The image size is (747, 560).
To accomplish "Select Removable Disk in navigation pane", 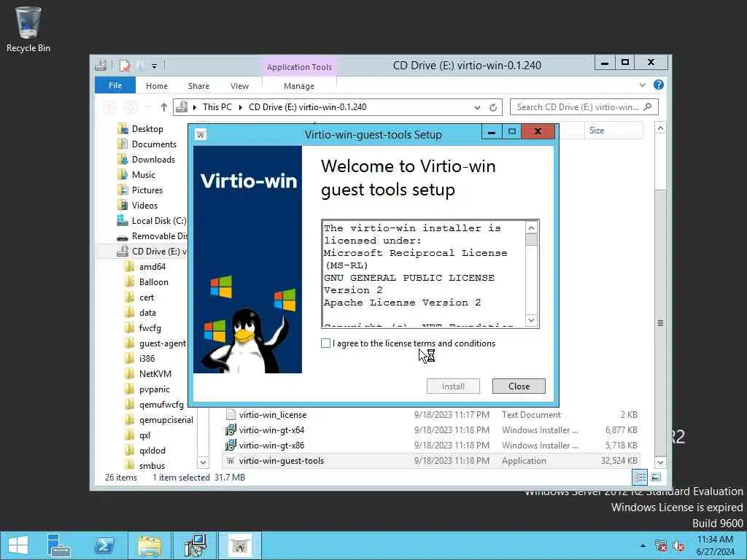I will (159, 236).
